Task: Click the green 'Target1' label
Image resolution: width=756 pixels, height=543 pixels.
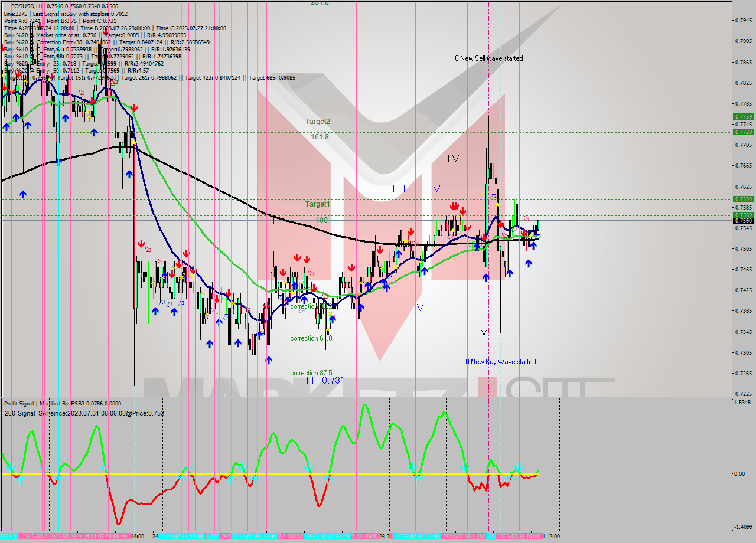Action: click(x=318, y=204)
